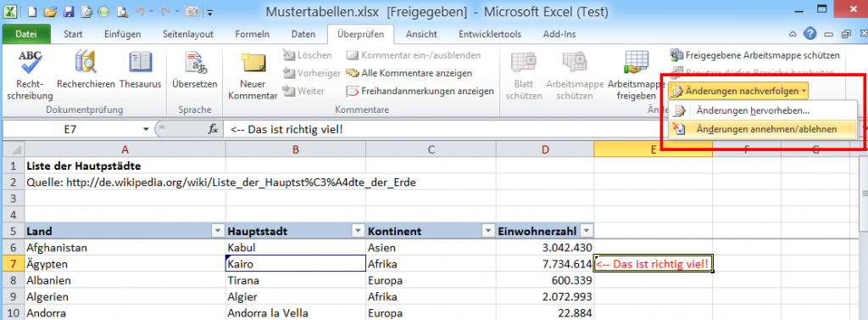Image resolution: width=868 pixels, height=320 pixels.
Task: Open the Kontinent column filter dropdown
Action: (x=488, y=231)
